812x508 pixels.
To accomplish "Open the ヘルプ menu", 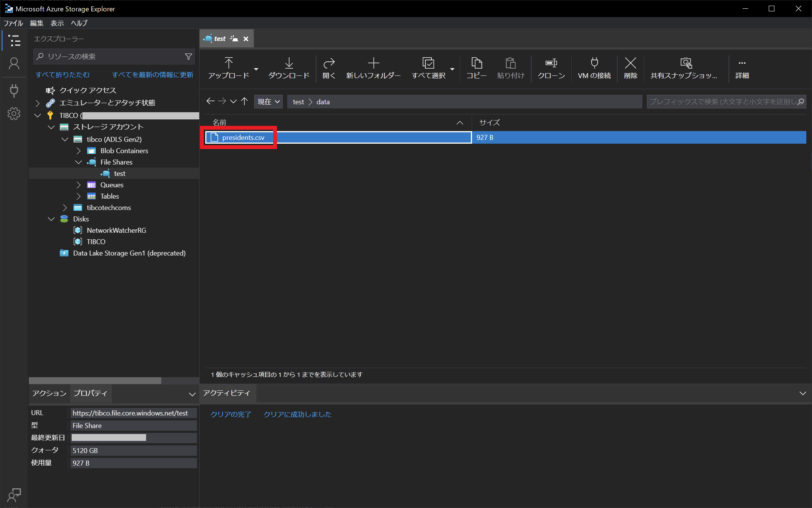I will point(79,23).
